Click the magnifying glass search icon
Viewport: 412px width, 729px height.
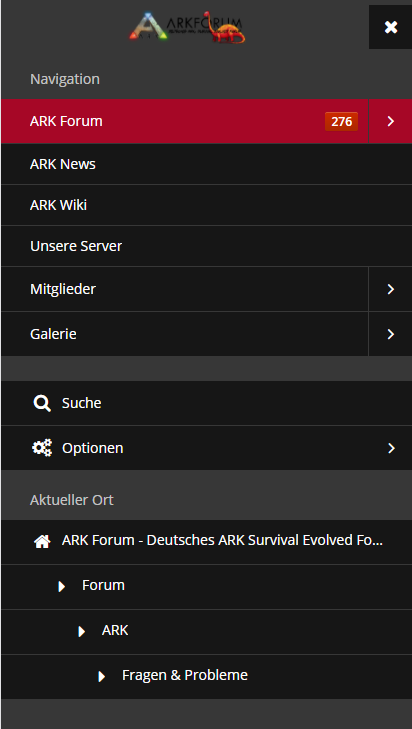click(x=42, y=403)
